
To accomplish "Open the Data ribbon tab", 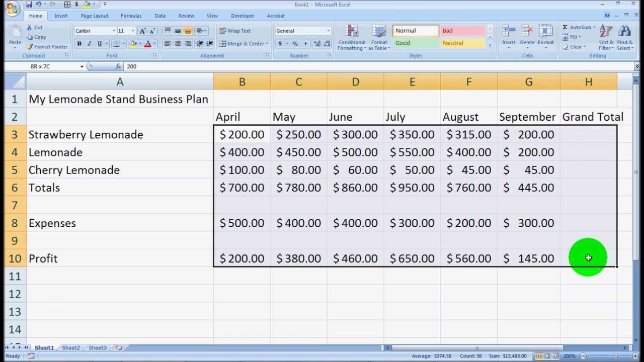I will [x=160, y=16].
